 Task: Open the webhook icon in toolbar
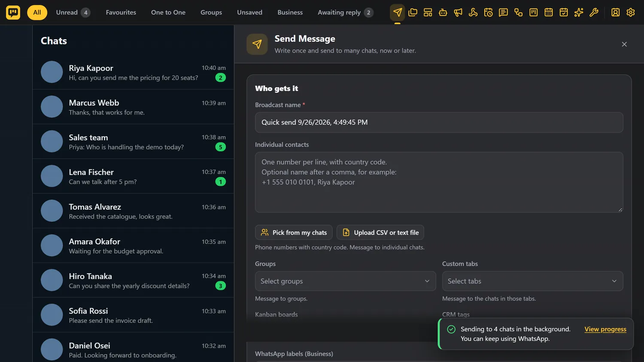click(473, 12)
